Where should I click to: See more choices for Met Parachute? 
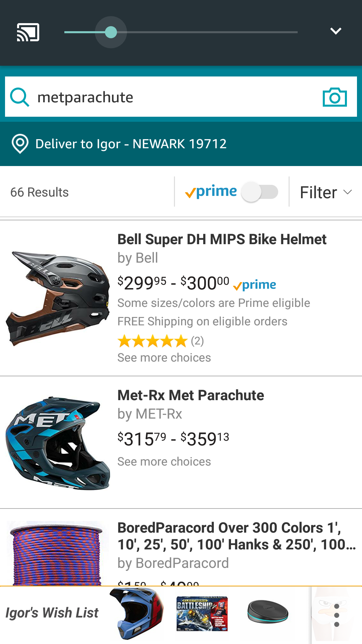[164, 462]
